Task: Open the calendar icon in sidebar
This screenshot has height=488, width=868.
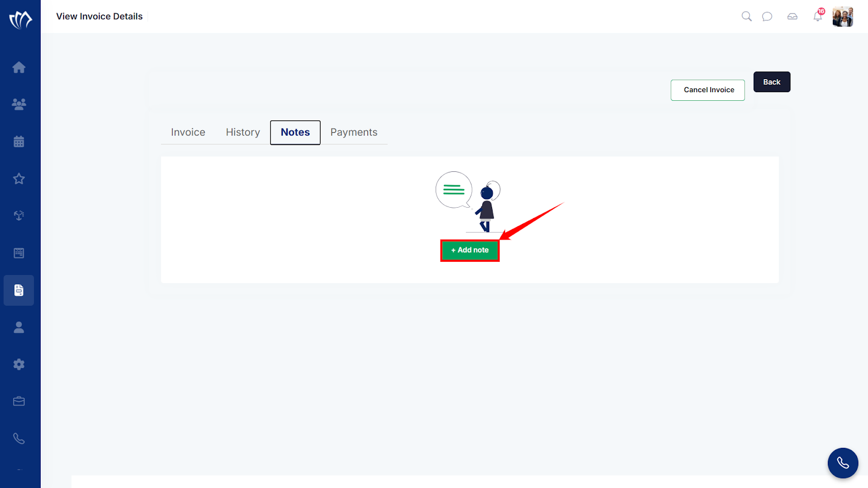Action: click(19, 142)
